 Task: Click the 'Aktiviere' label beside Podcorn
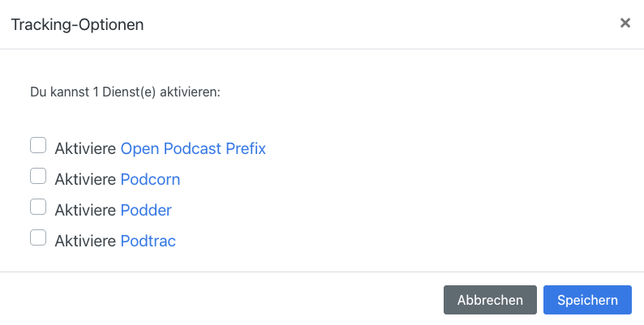click(86, 179)
